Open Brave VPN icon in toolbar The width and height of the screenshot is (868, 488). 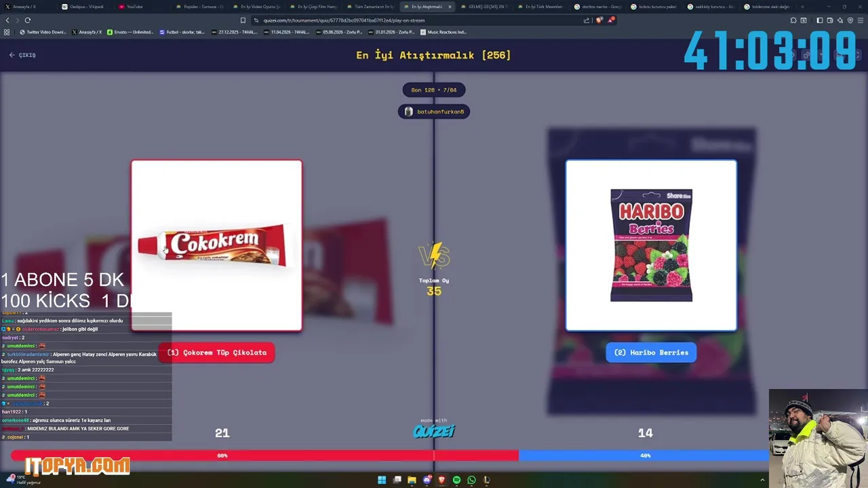(x=850, y=20)
